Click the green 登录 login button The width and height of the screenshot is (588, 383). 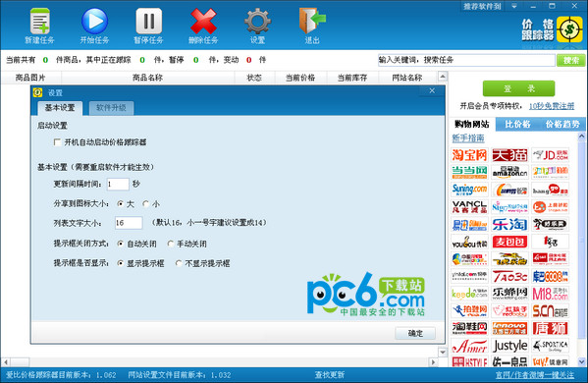point(518,88)
